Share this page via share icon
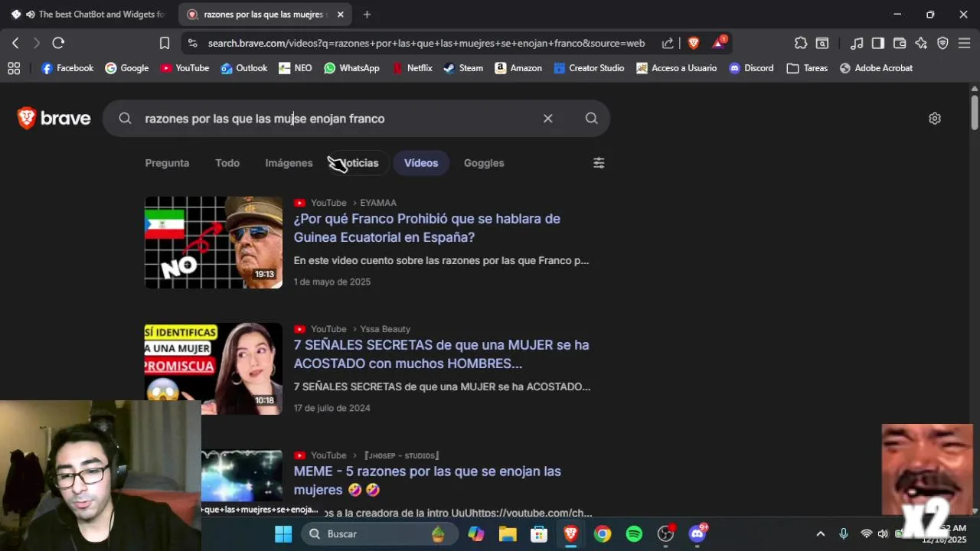The width and height of the screenshot is (980, 551). [x=668, y=44]
